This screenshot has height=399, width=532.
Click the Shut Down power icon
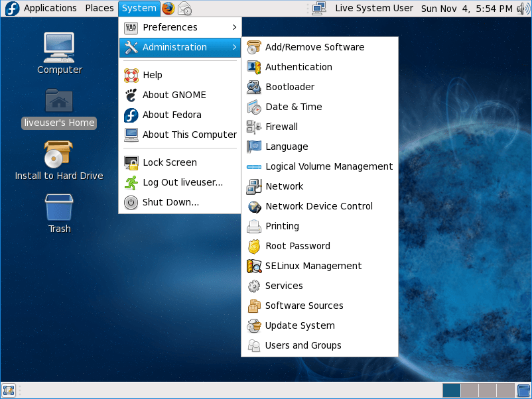coord(131,203)
